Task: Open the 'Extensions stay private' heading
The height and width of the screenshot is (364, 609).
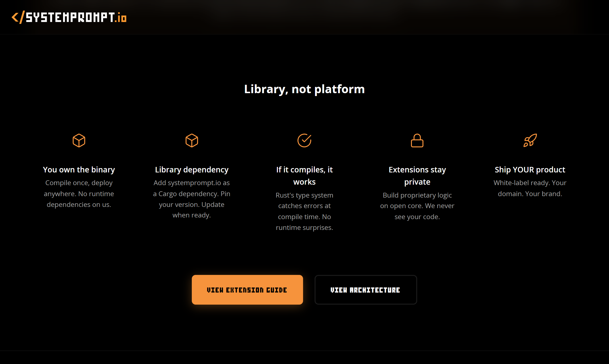Action: [417, 175]
